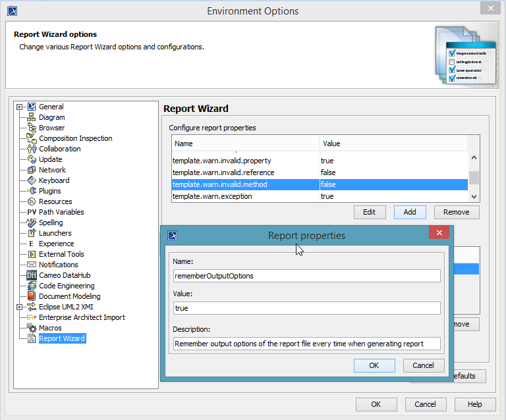Click the Keyboard icon in options tree
Viewport: 506px width, 420px height.
tap(32, 180)
